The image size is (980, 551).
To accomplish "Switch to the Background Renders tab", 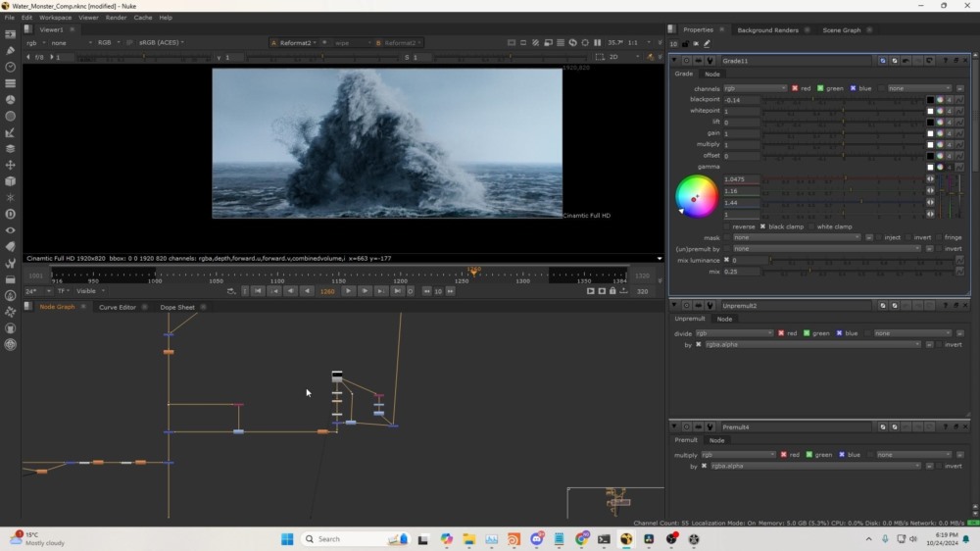I will [x=767, y=30].
